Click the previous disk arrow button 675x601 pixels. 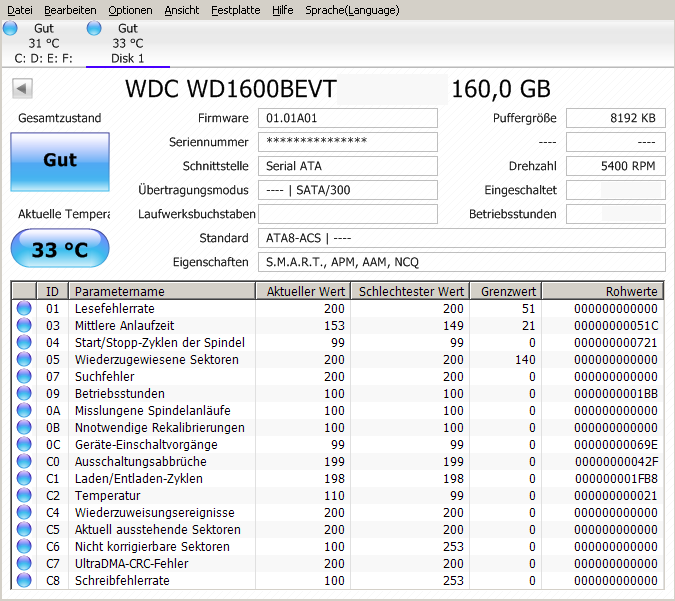[x=22, y=89]
